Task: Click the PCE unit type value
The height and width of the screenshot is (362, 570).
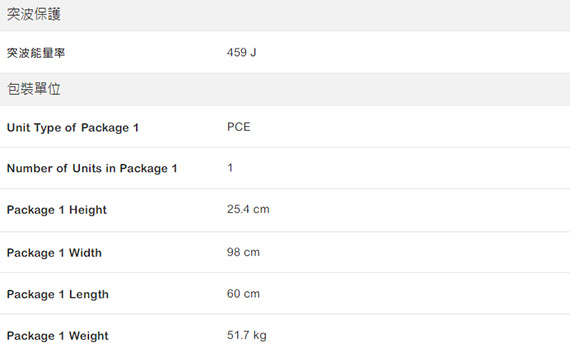Action: click(x=238, y=127)
